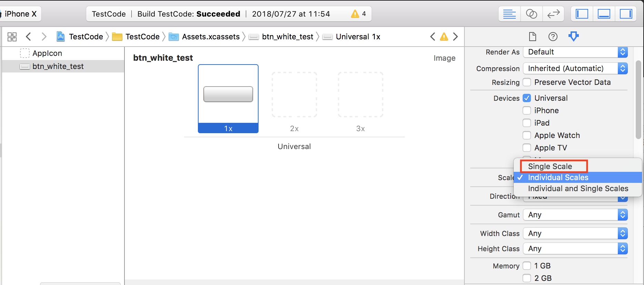This screenshot has width=644, height=285.
Task: Enable the iPhone device checkbox
Action: [x=527, y=110]
